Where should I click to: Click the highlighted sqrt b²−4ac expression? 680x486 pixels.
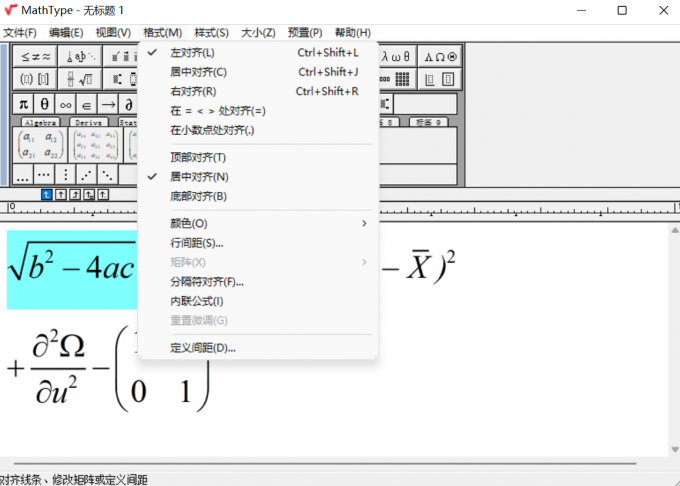coord(72,270)
